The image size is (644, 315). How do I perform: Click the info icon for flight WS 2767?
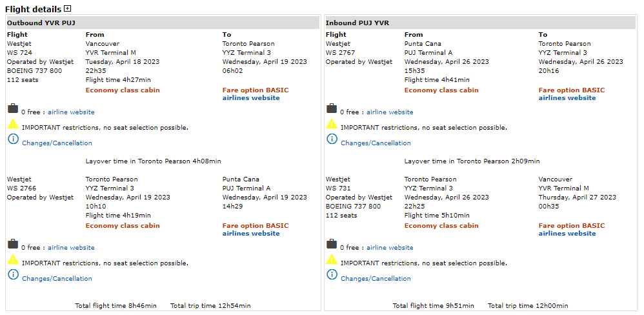pos(332,139)
